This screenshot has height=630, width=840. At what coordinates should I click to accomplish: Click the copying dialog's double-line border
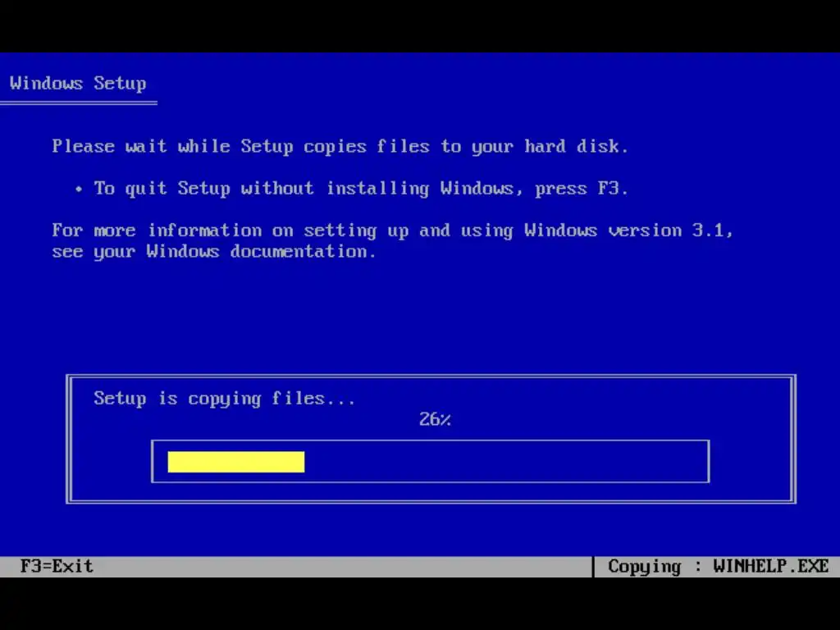point(431,377)
